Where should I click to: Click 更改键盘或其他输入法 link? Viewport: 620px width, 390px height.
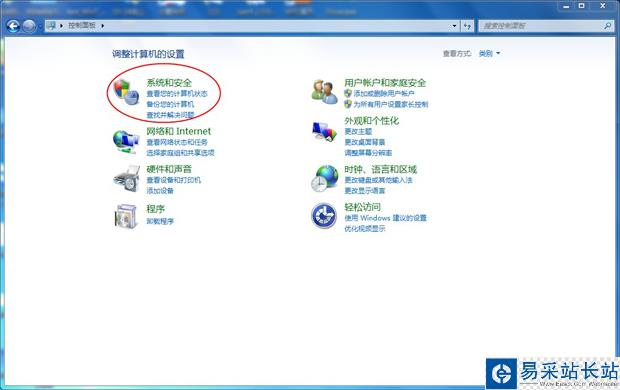(x=378, y=180)
